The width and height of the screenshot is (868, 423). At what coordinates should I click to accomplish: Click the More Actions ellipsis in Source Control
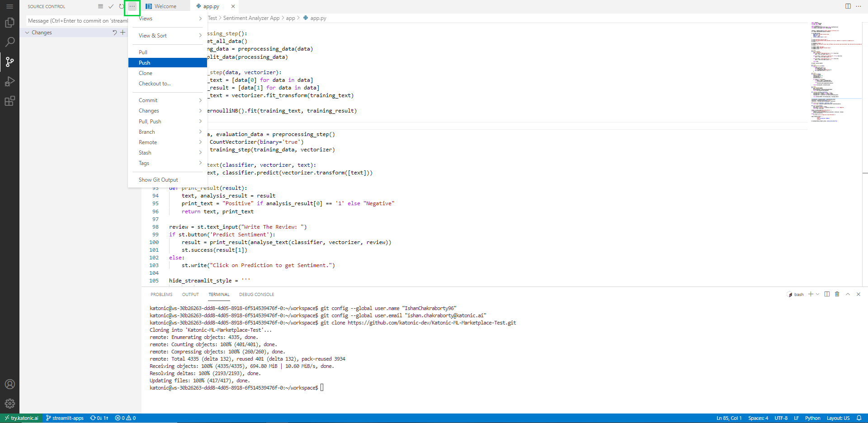[x=132, y=6]
